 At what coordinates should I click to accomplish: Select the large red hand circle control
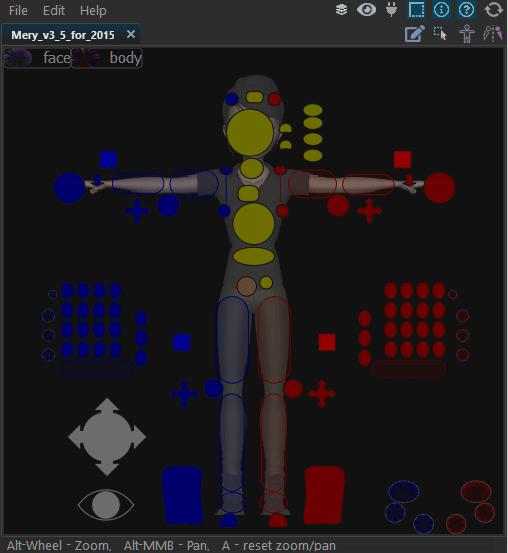coord(440,188)
